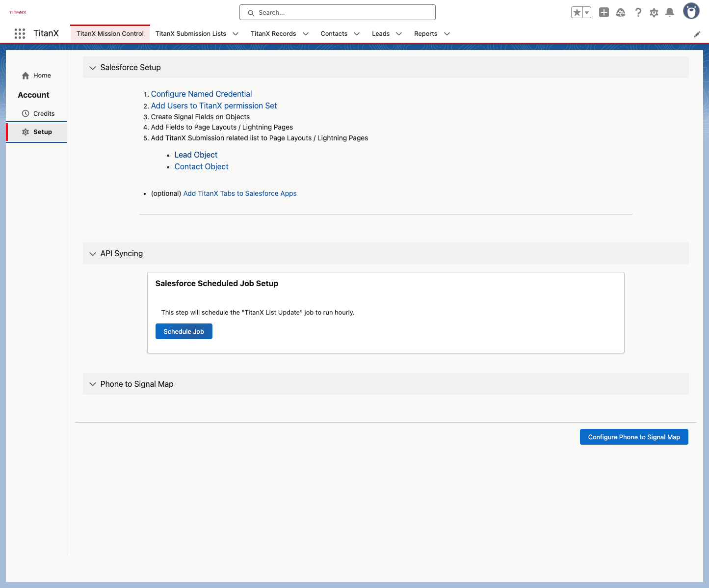
Task: Expand the TitanX Submission Lists chevron
Action: point(236,34)
